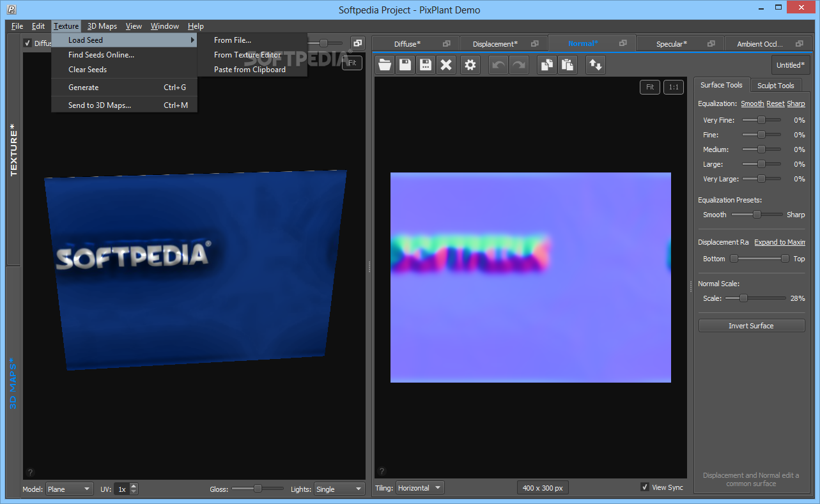This screenshot has width=820, height=504.
Task: Click the Fit button in Normal map view
Action: (x=650, y=87)
